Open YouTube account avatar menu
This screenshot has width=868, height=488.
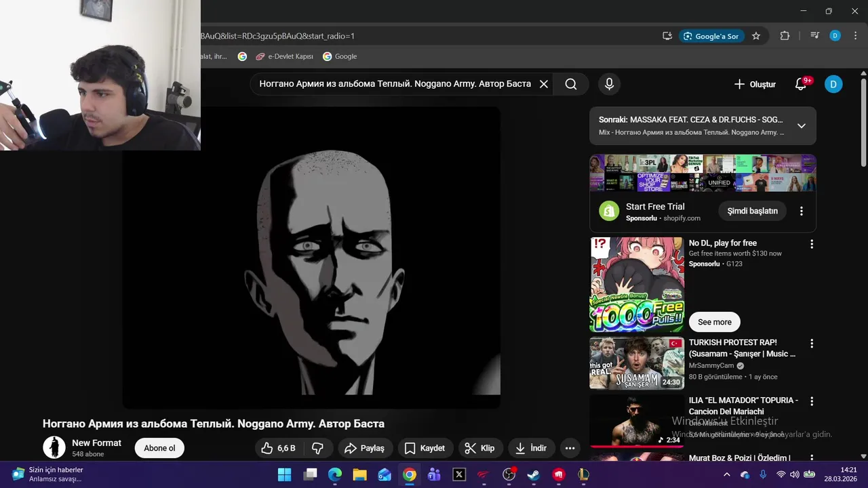(x=833, y=84)
